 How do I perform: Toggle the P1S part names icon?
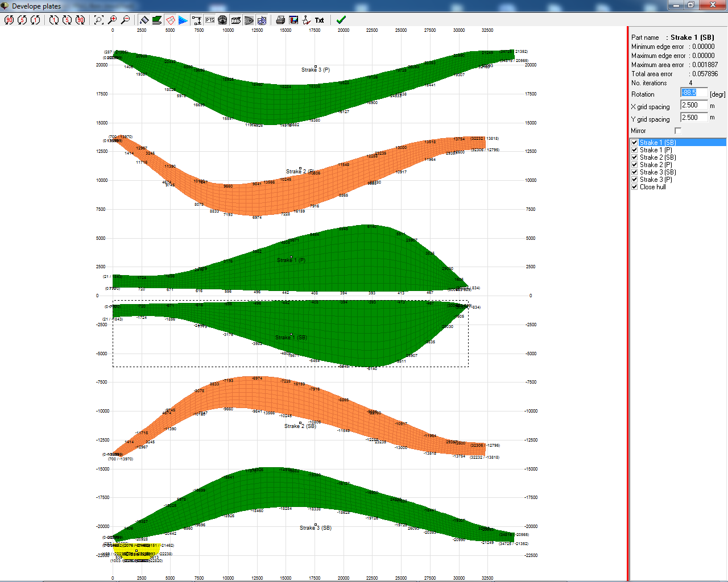(210, 20)
